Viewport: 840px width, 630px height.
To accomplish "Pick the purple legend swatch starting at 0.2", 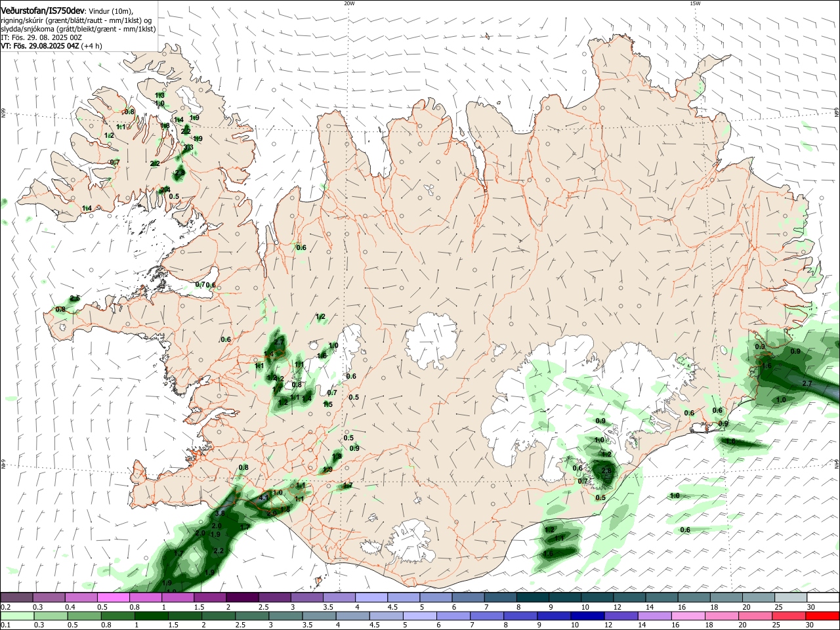I will point(16,598).
